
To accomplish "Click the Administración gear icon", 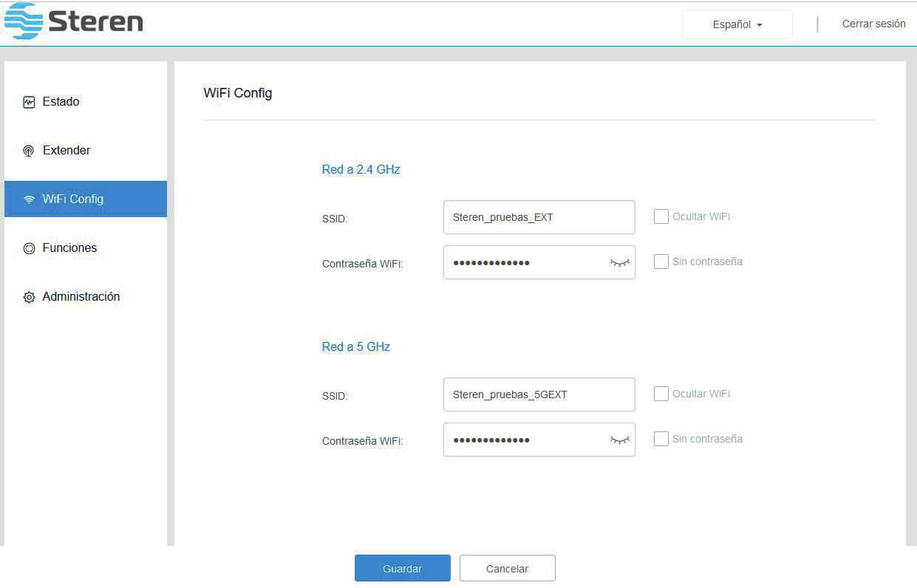I will pyautogui.click(x=29, y=297).
